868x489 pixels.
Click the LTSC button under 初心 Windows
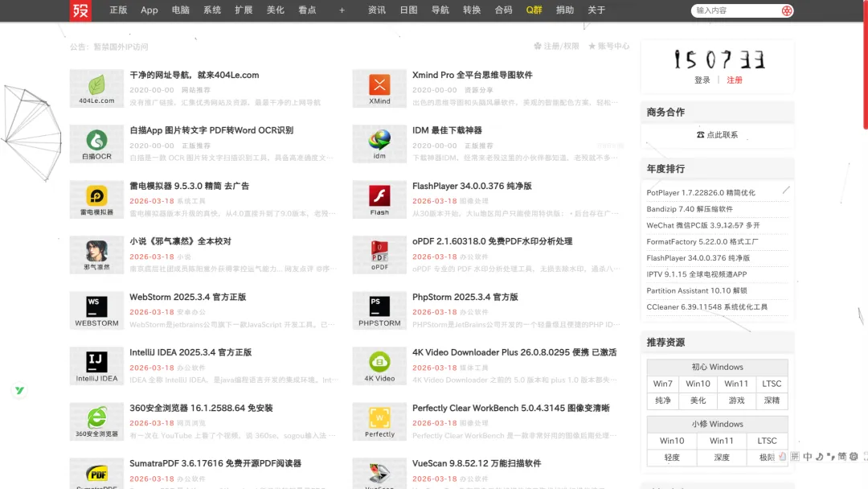[x=772, y=384]
